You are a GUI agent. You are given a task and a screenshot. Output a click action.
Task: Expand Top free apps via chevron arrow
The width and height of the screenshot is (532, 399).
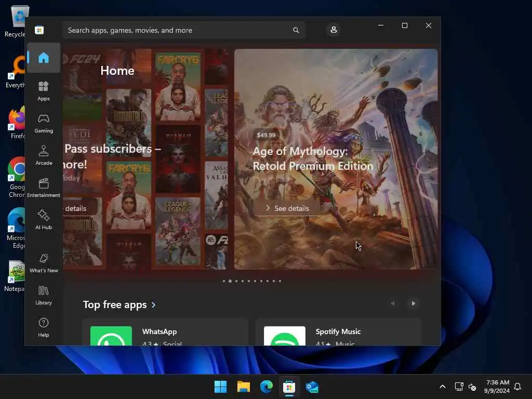153,304
